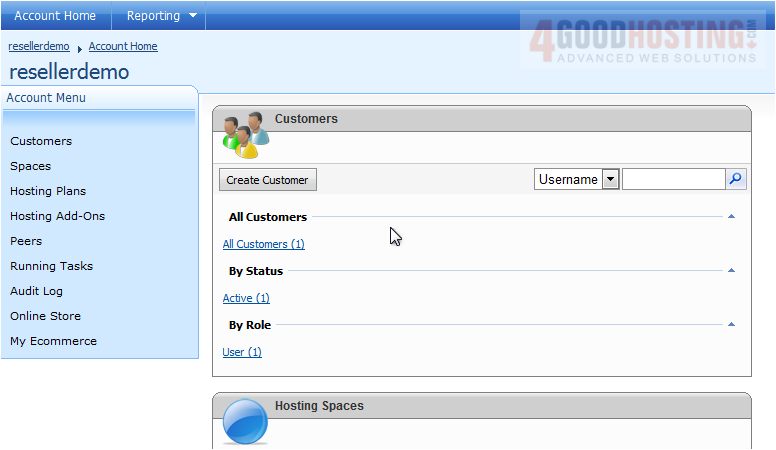Open the User (1) role link
This screenshot has height=450, width=776.
tap(242, 352)
